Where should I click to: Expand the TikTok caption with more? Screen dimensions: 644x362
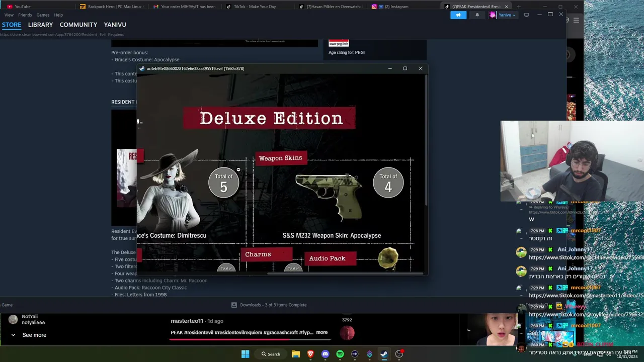tap(322, 332)
